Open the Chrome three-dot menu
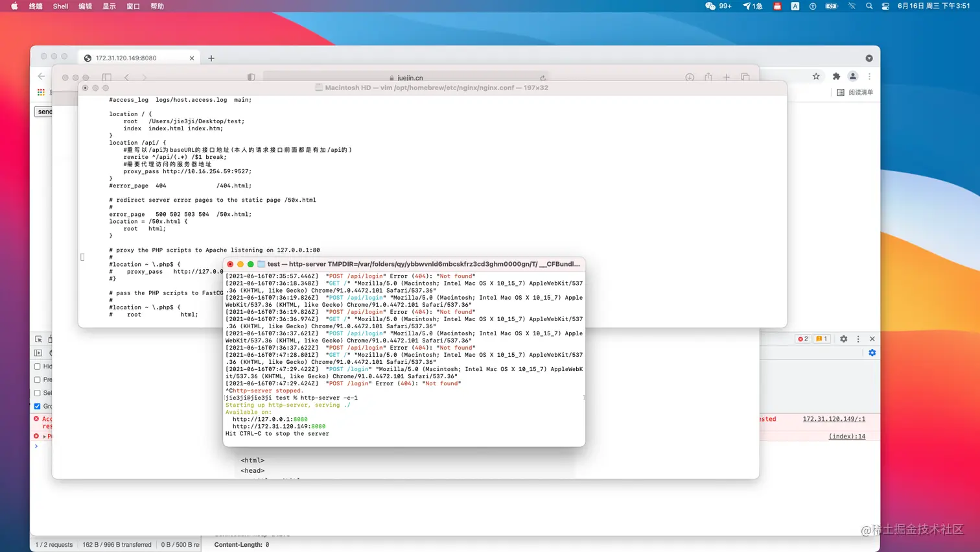Screen dimensions: 980x552 click(x=870, y=76)
